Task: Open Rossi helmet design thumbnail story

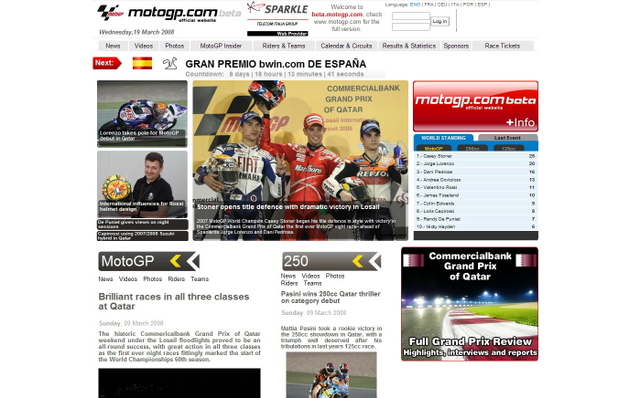Action: tap(142, 184)
